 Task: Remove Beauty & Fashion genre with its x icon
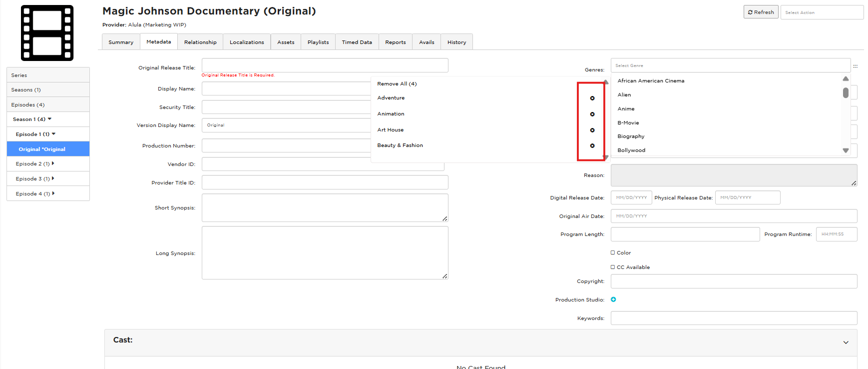pos(592,146)
